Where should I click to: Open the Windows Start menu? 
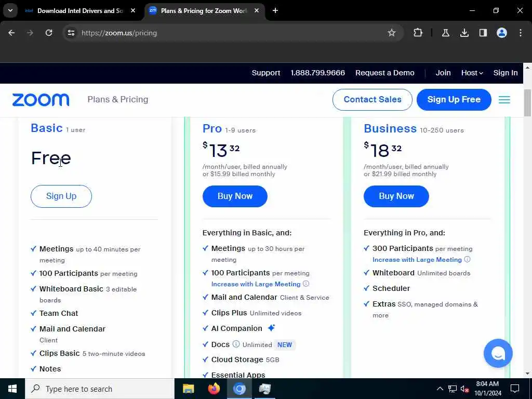pyautogui.click(x=12, y=389)
